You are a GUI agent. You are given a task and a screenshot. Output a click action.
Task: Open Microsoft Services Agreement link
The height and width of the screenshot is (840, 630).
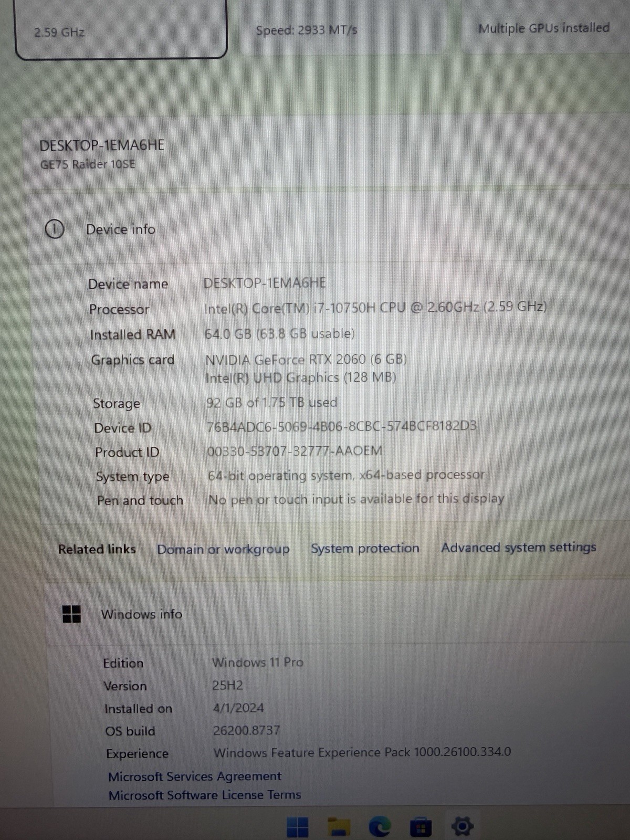195,776
